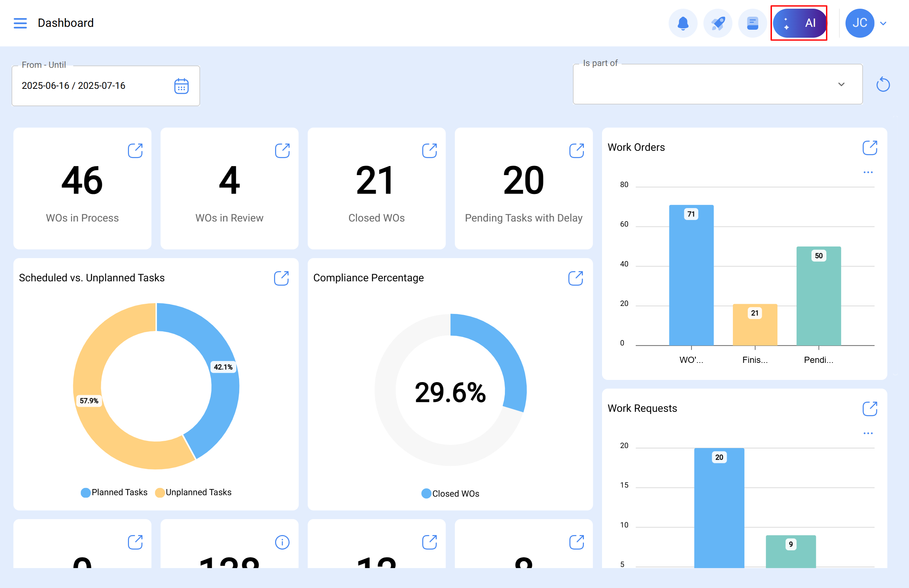Open the hamburger navigation menu

click(20, 23)
